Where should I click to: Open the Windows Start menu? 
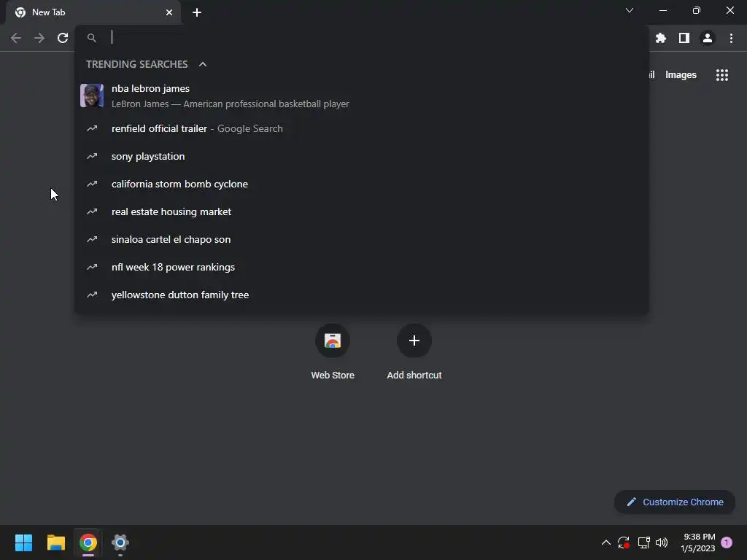(x=23, y=542)
